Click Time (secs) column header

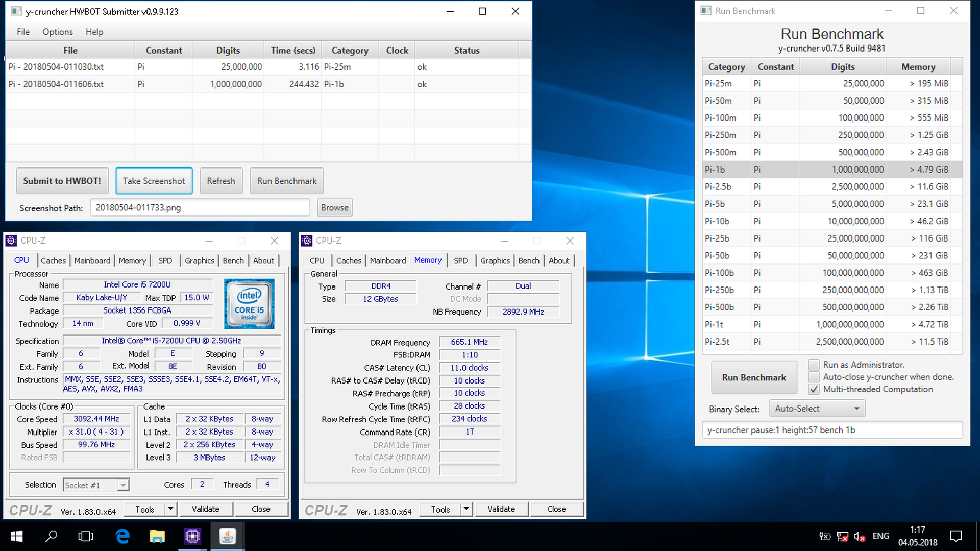[x=293, y=50]
